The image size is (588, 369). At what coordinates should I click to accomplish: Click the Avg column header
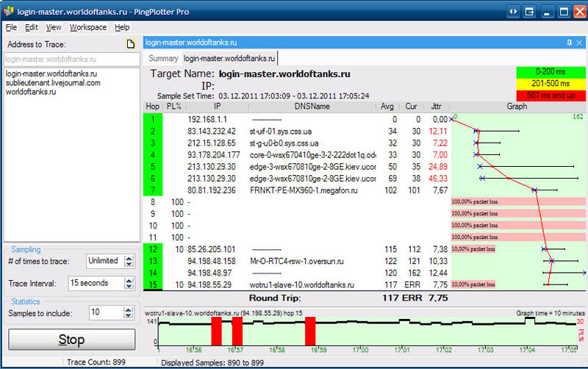[x=387, y=107]
